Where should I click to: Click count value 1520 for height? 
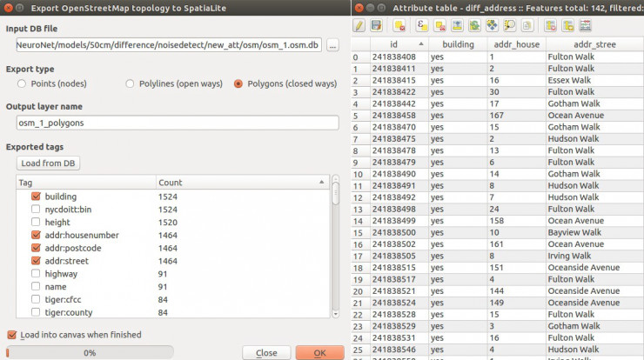click(x=168, y=223)
